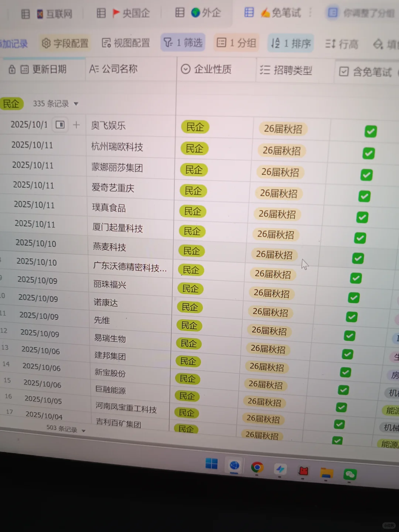Click the calendar icon in 更新日期 header

(24, 69)
